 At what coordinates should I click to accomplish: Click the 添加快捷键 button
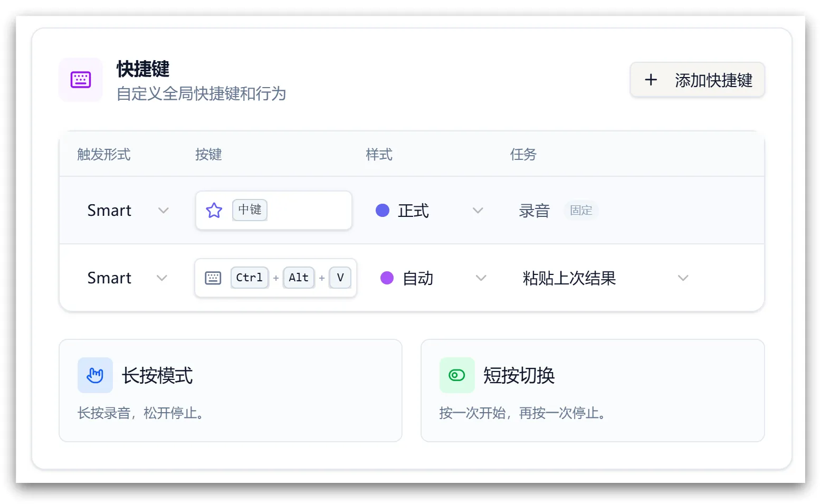coord(697,80)
